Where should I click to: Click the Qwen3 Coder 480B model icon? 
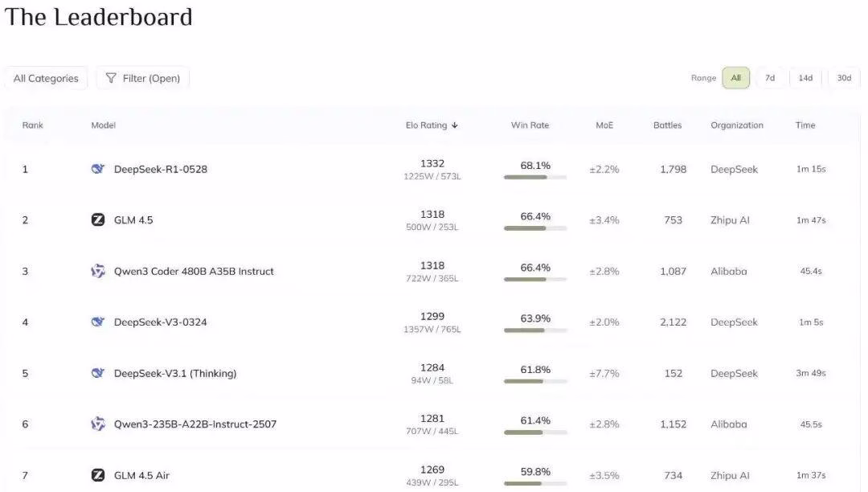point(98,271)
